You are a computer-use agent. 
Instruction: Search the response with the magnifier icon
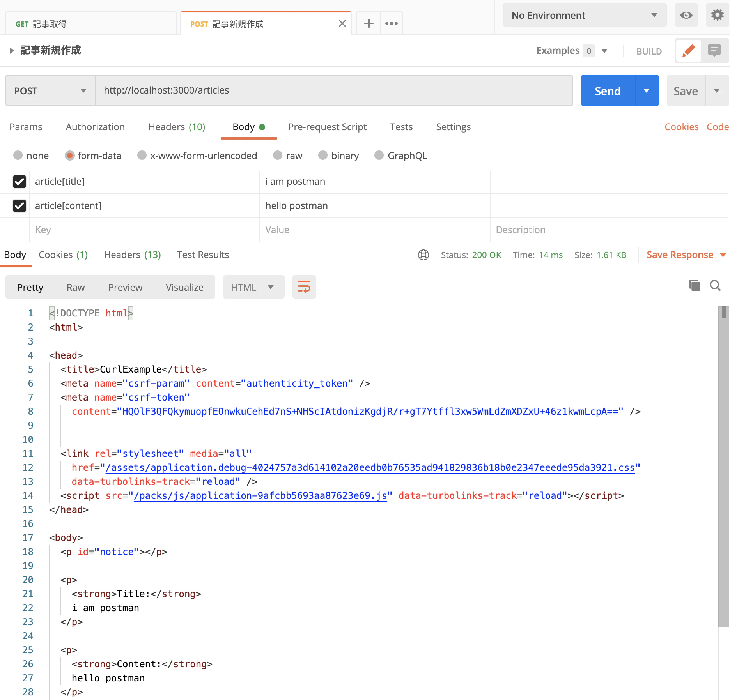point(715,285)
